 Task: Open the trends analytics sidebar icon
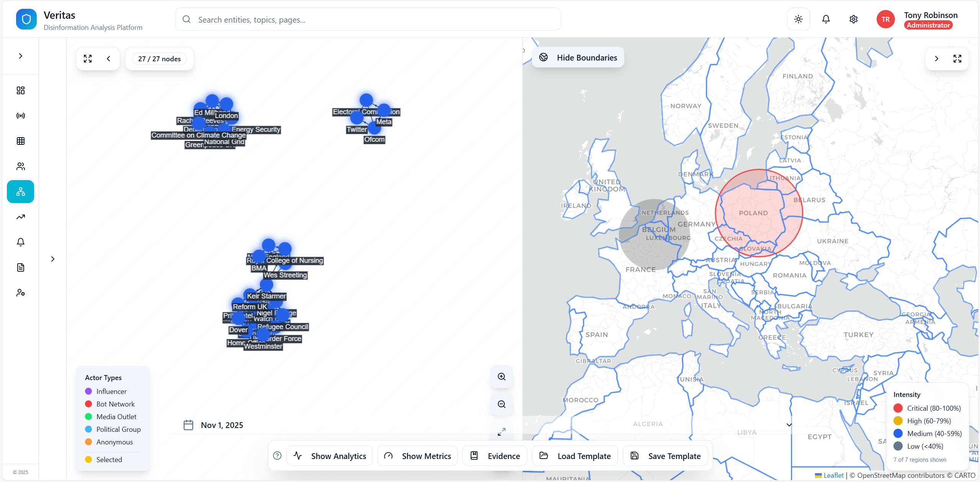[20, 216]
